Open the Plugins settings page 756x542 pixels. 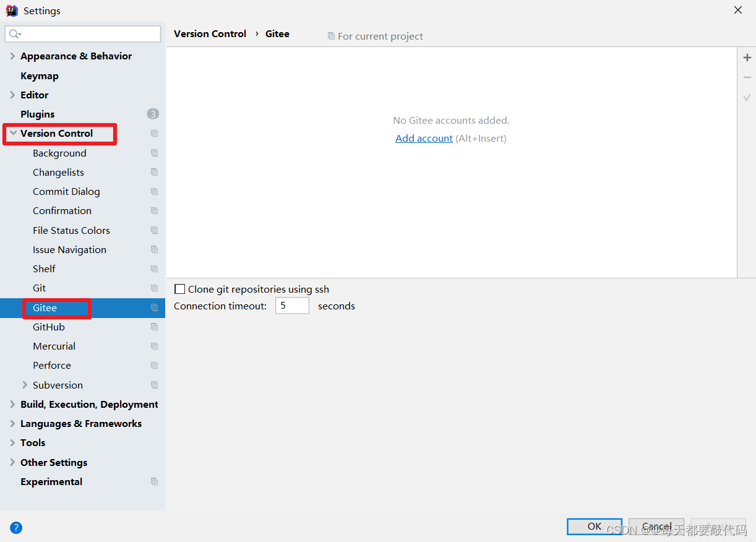tap(37, 114)
